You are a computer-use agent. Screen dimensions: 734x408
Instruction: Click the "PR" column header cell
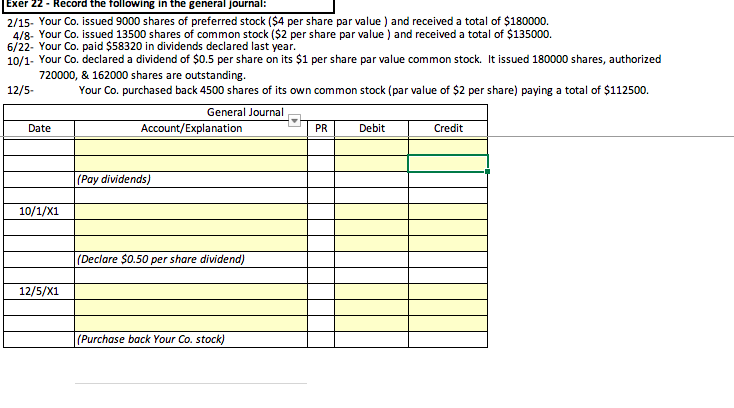click(321, 128)
